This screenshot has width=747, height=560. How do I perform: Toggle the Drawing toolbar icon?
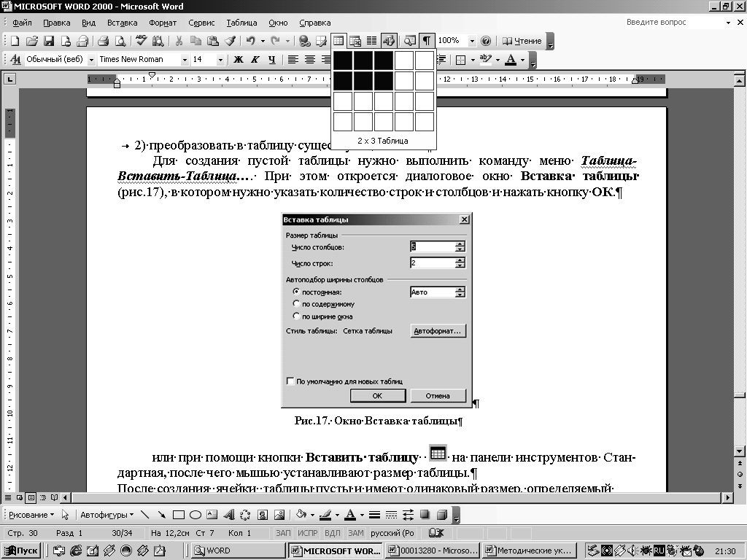click(x=389, y=41)
